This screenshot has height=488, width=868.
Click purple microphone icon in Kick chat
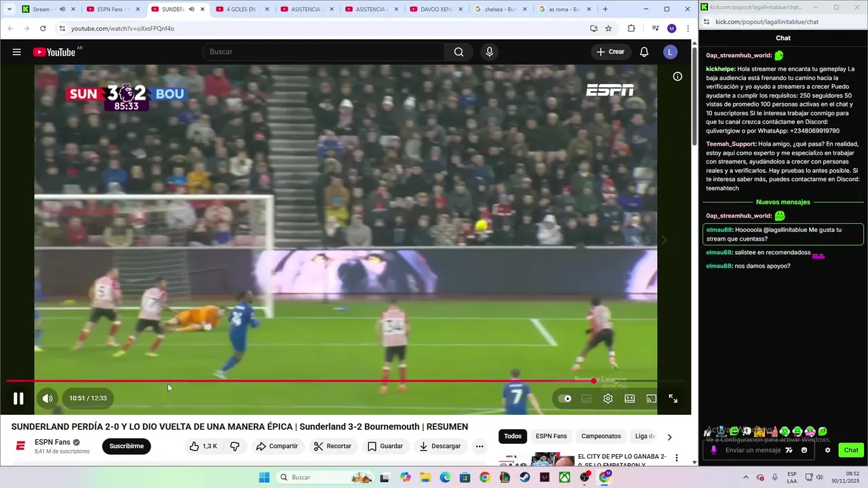[x=713, y=450]
